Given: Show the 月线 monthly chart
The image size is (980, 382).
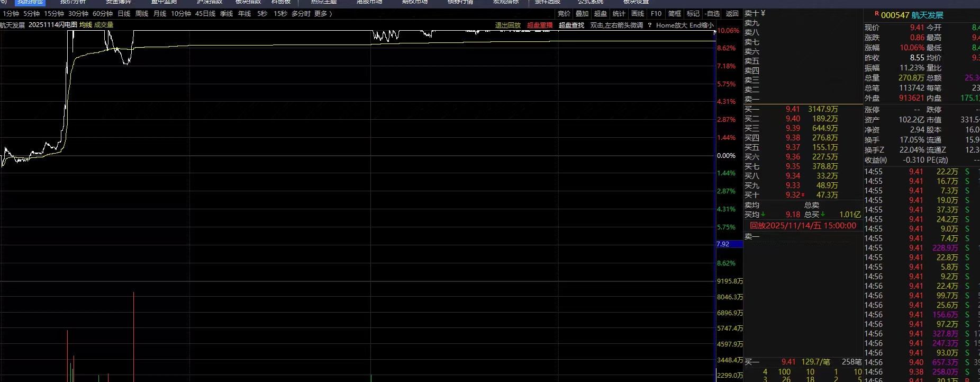Looking at the screenshot, I should point(160,14).
